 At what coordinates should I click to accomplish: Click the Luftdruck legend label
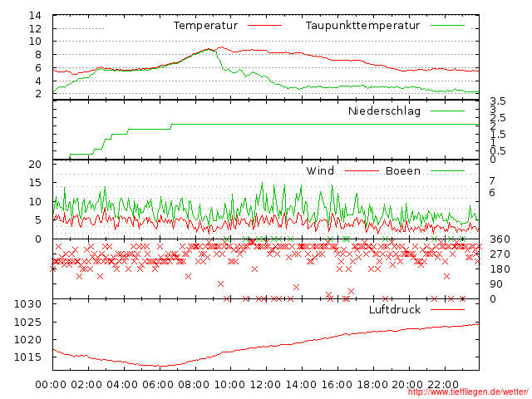click(395, 309)
